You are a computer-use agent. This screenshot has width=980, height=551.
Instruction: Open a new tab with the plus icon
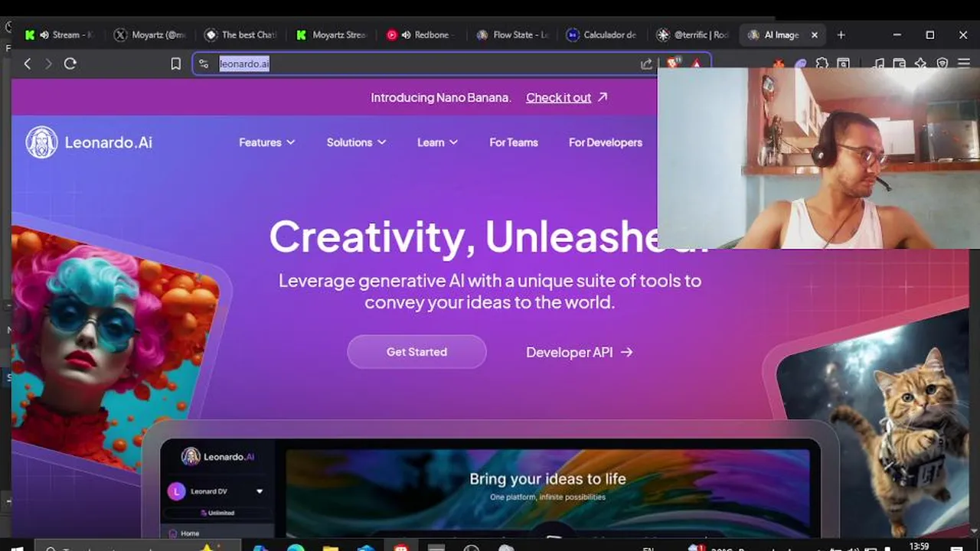click(x=841, y=34)
